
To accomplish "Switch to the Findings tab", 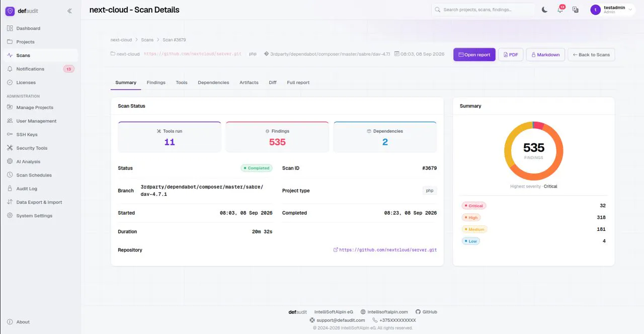I will [156, 82].
